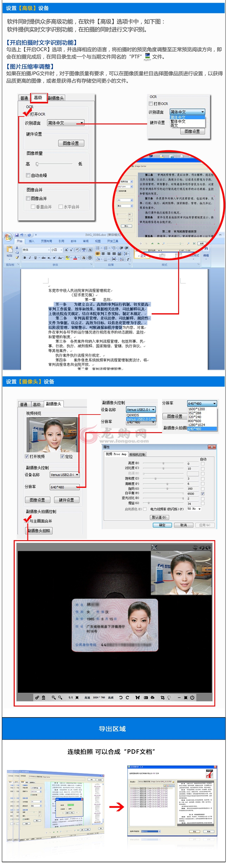Click video preview thumbnail in camera panel

point(52,435)
